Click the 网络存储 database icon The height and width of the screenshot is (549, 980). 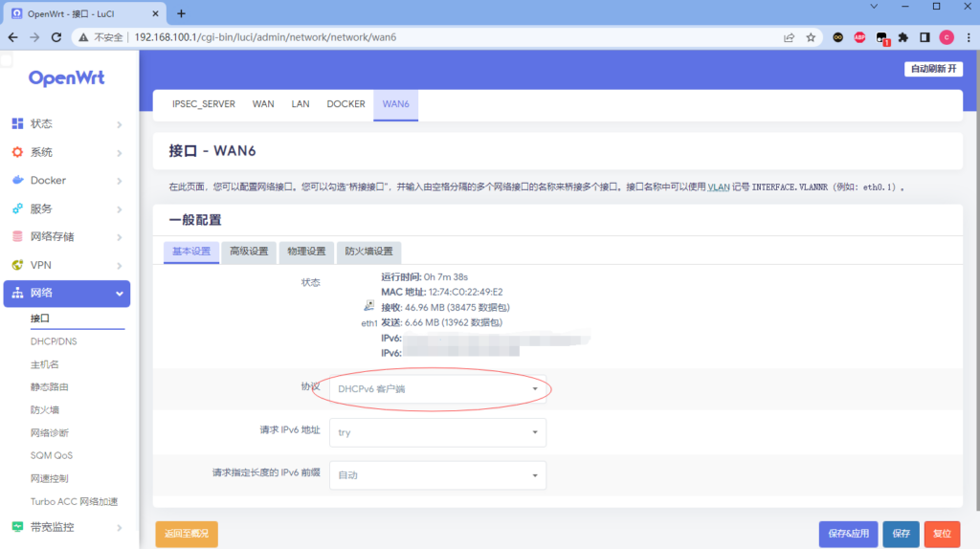point(17,236)
